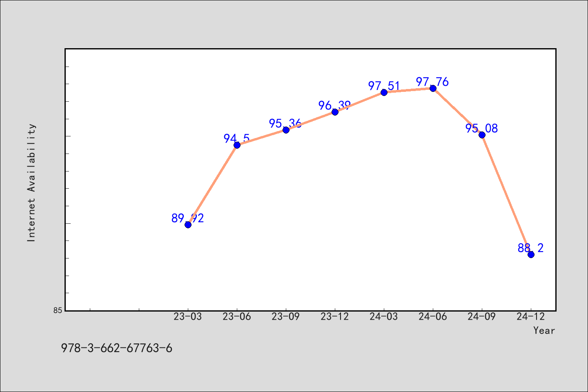
Task: Click the 23-09 x-axis label
Action: coord(286,317)
